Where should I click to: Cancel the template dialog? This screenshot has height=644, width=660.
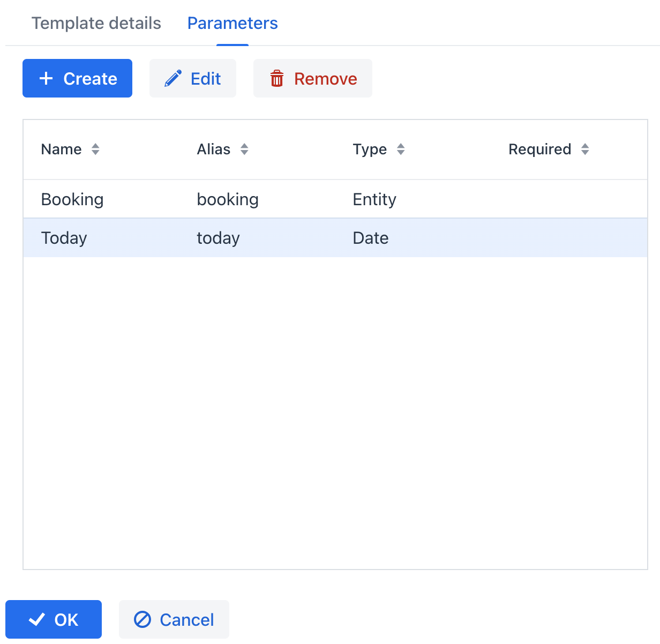174,619
